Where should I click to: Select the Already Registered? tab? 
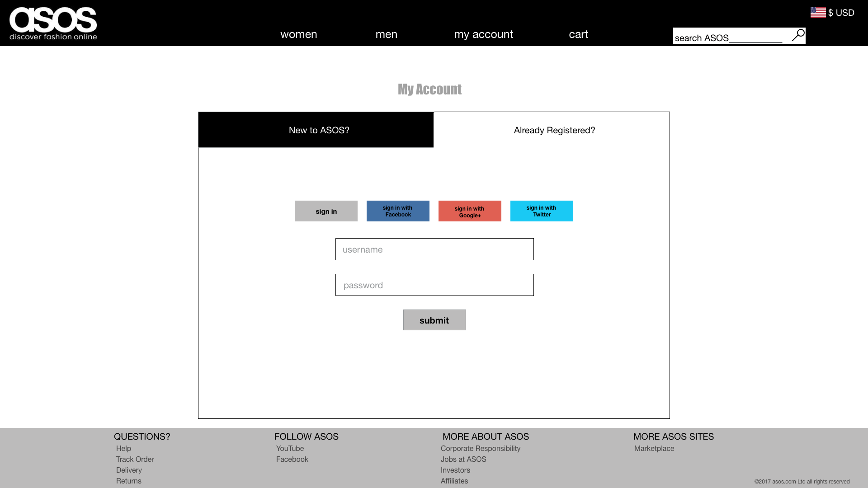(554, 130)
